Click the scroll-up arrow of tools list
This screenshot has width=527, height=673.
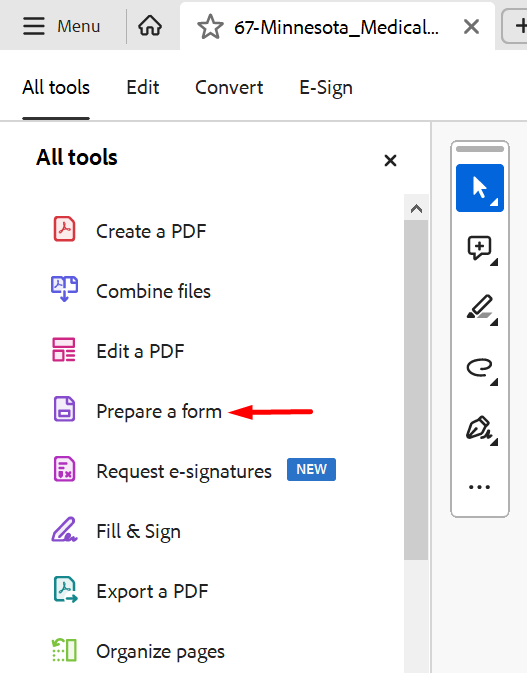click(x=416, y=209)
